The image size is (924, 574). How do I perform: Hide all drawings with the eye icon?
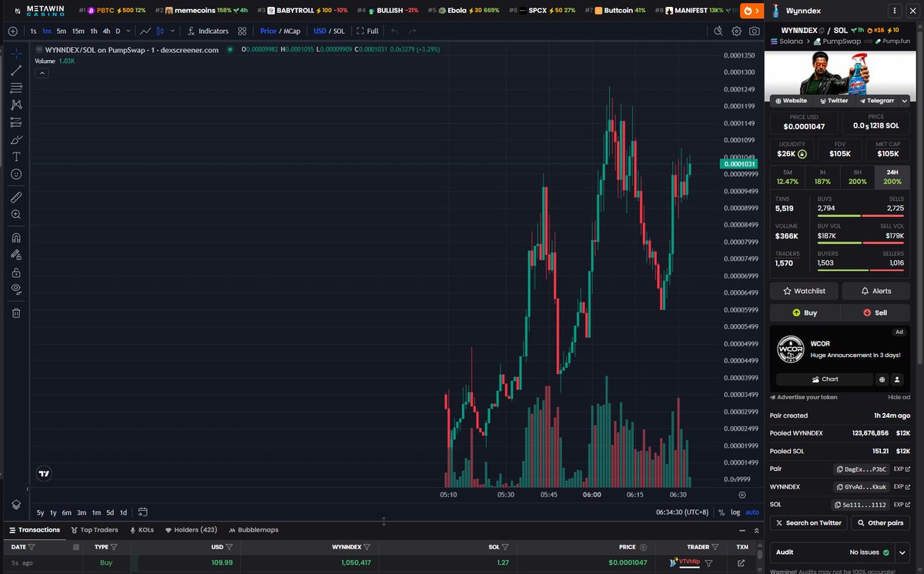coord(16,289)
